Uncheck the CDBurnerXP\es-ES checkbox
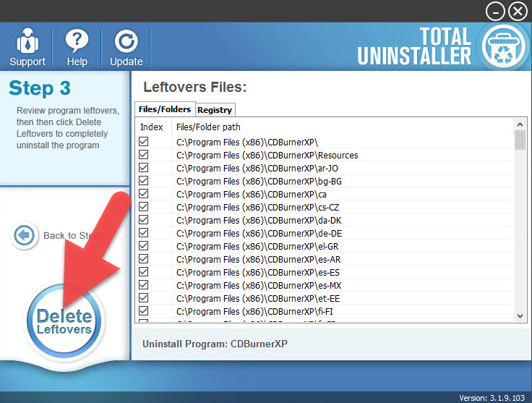This screenshot has height=403, width=532. point(144,271)
